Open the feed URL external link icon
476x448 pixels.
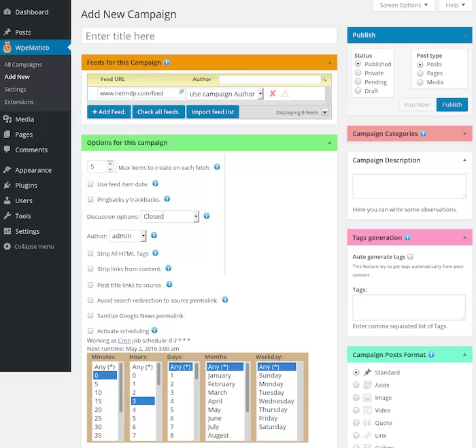point(182,92)
